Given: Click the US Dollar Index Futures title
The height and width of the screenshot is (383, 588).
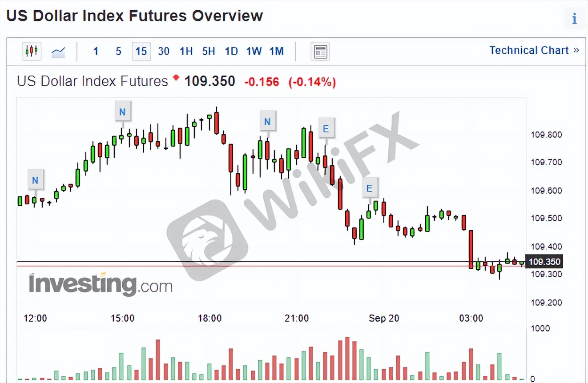Looking at the screenshot, I should tap(92, 81).
